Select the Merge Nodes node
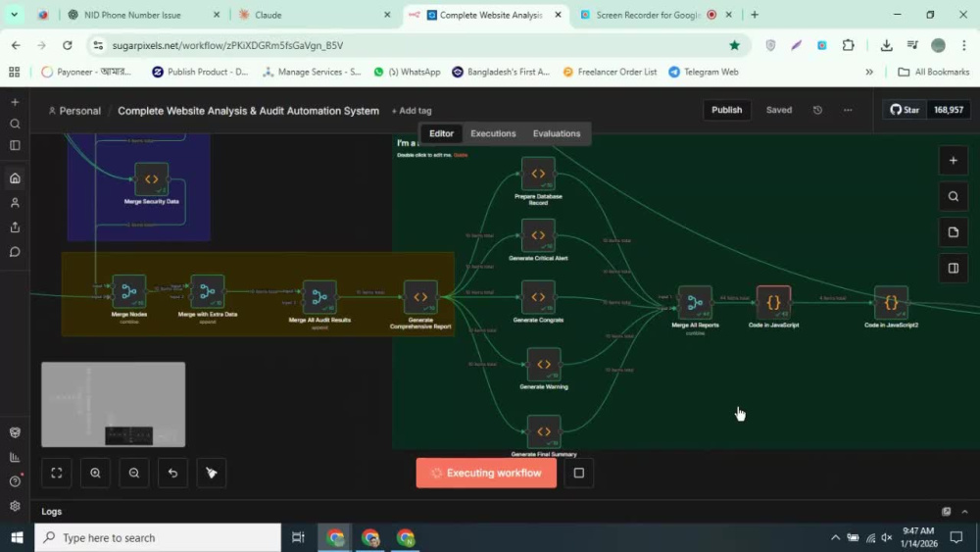 (128, 291)
